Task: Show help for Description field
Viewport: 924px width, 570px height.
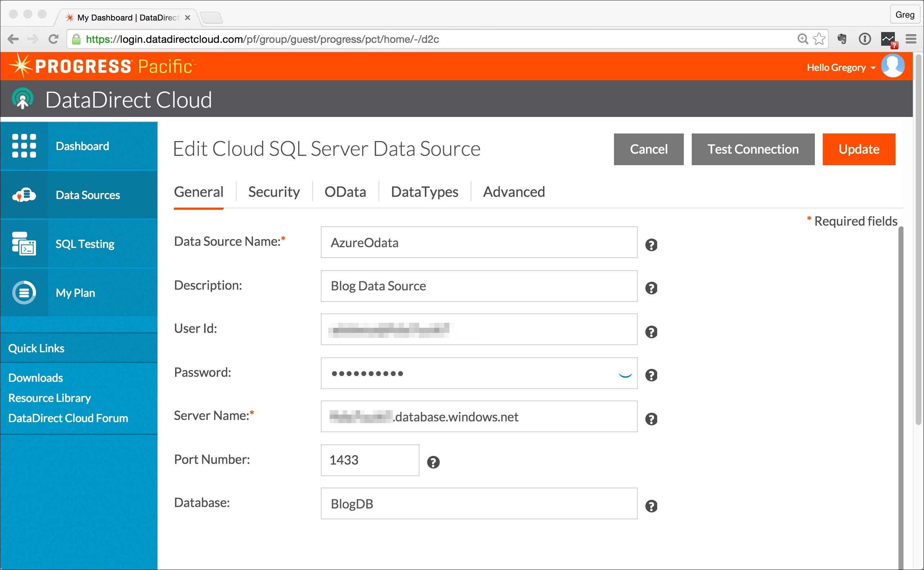Action: coord(651,288)
